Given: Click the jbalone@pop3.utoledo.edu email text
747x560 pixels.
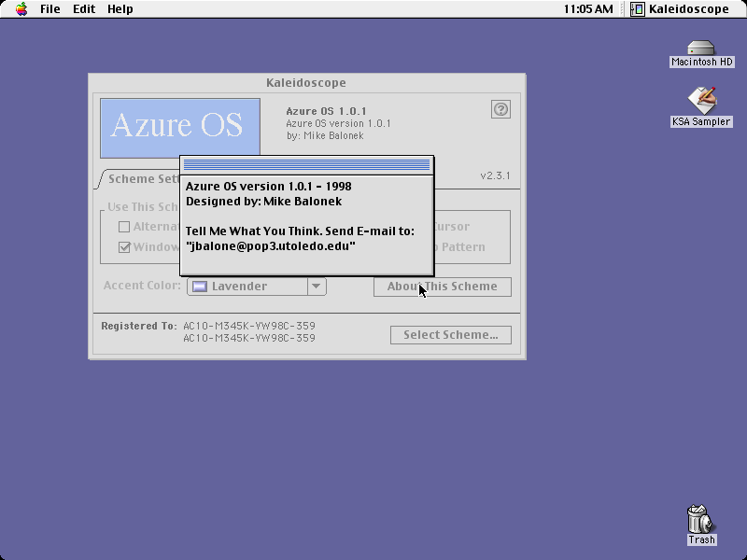Looking at the screenshot, I should click(271, 246).
